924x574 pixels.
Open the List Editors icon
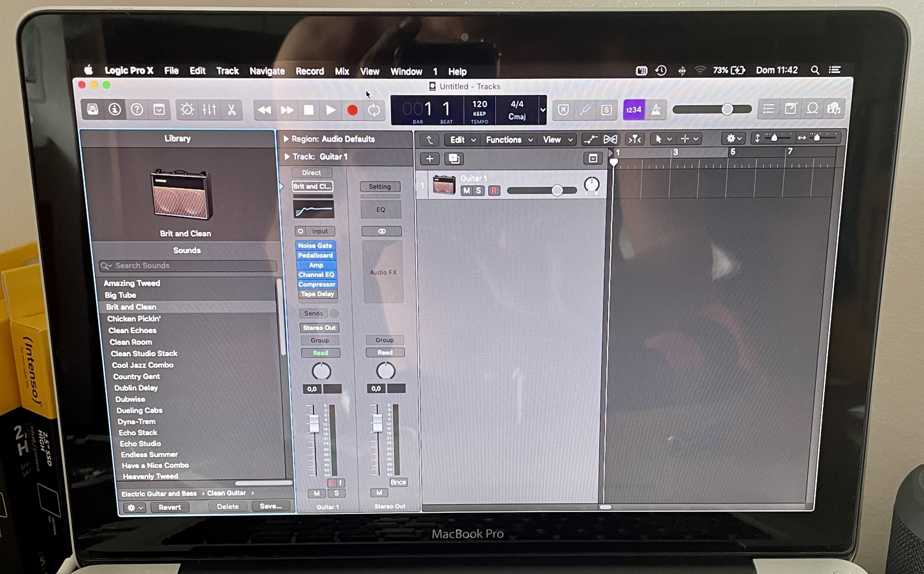pyautogui.click(x=769, y=109)
